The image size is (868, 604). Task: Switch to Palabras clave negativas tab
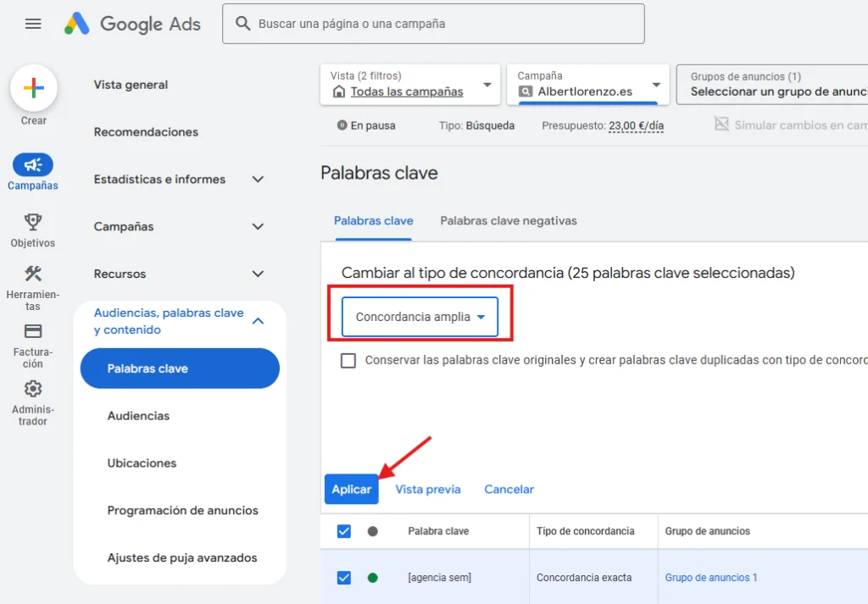click(509, 221)
